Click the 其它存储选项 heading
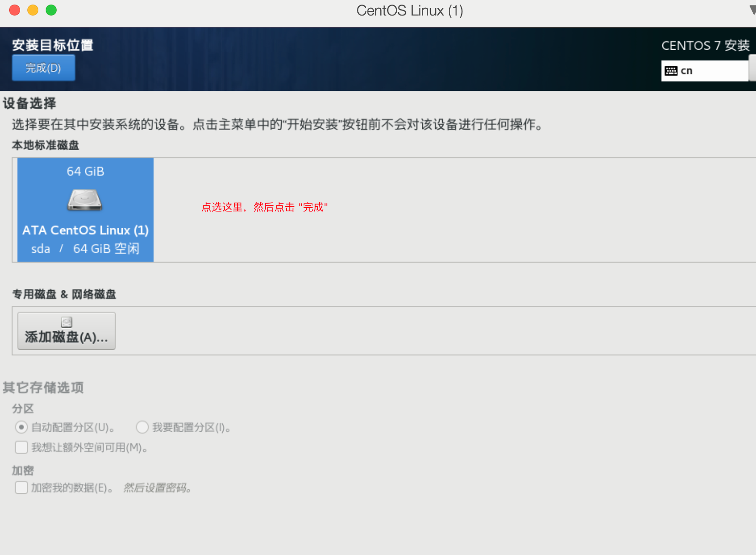 [43, 387]
